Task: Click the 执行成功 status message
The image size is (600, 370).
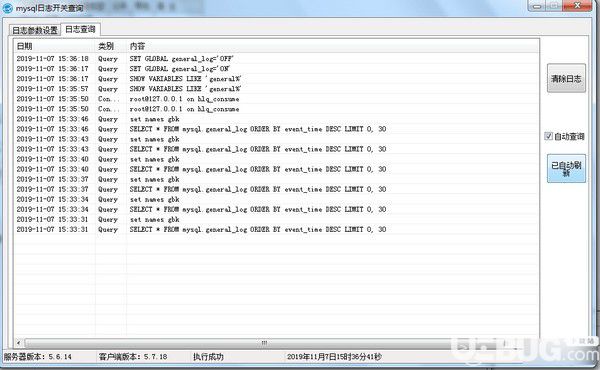Action: (x=208, y=357)
